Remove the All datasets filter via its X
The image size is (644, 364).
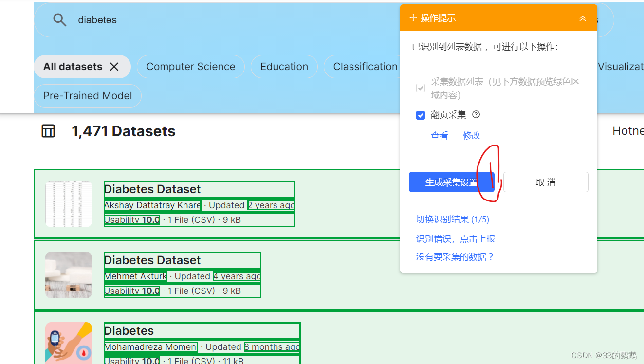pos(113,67)
